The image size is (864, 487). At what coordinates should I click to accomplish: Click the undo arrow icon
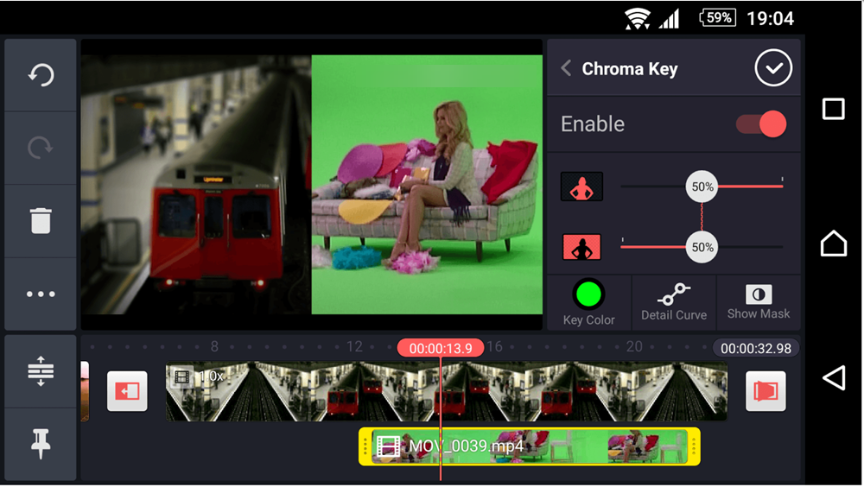[40, 75]
